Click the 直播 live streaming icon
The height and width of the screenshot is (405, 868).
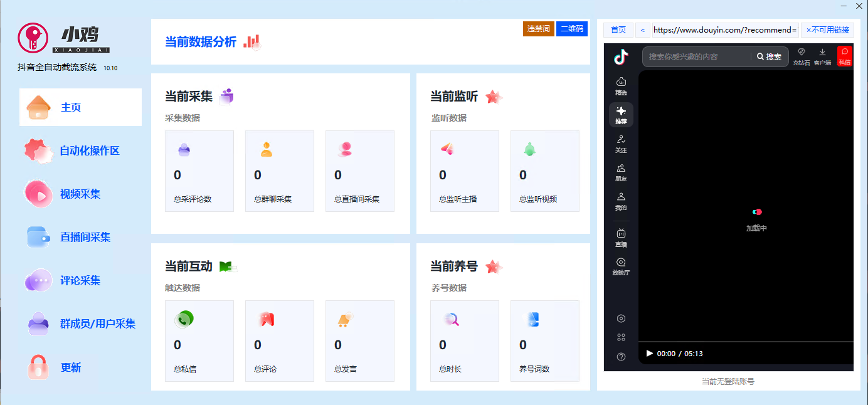pyautogui.click(x=620, y=239)
